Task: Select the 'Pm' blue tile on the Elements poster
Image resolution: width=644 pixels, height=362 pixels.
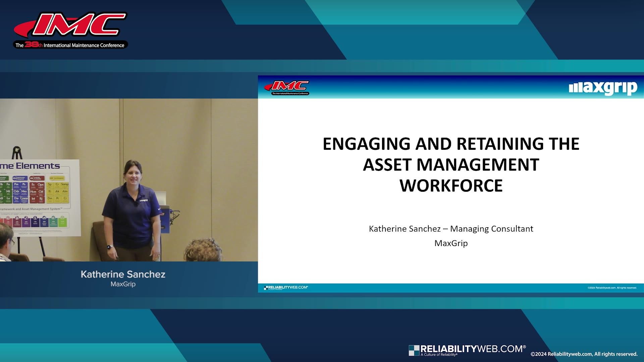Action: pos(16,184)
